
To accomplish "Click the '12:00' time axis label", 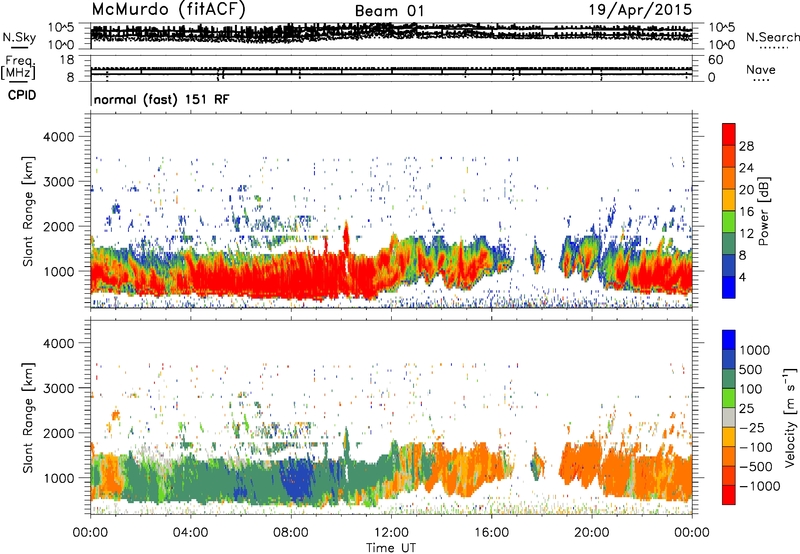I will [391, 533].
